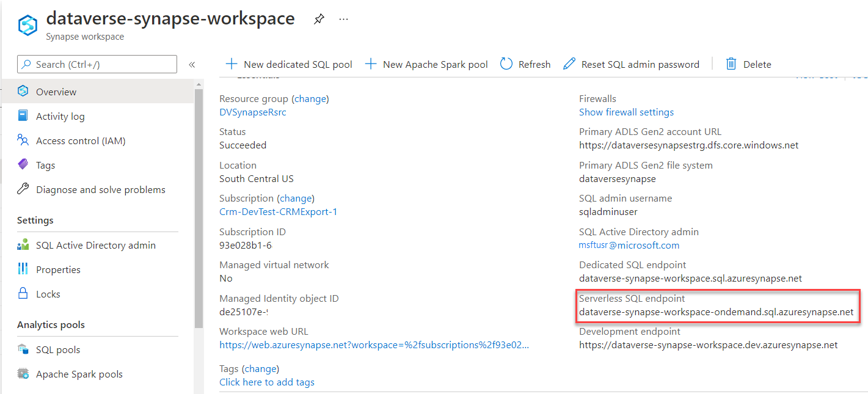
Task: Change the resource group
Action: point(310,98)
